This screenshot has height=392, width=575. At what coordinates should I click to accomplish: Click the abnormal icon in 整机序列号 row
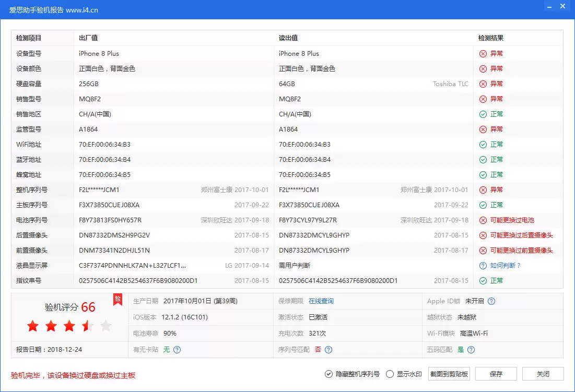tap(483, 190)
